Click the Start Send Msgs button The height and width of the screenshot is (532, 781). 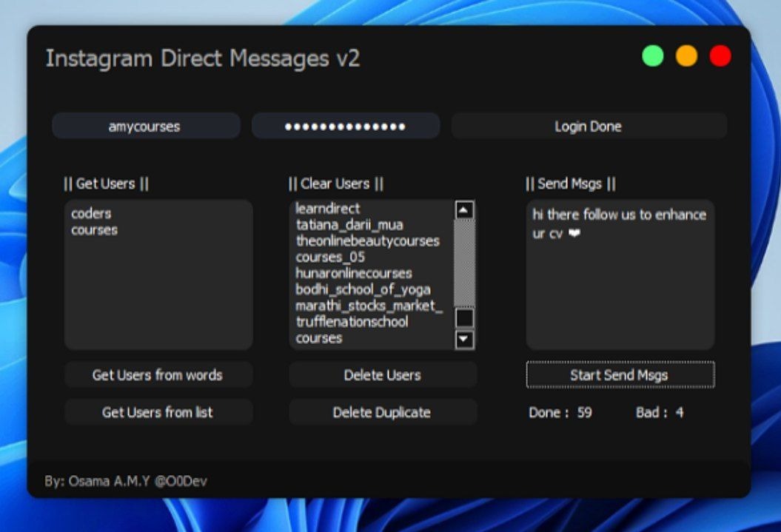point(620,374)
